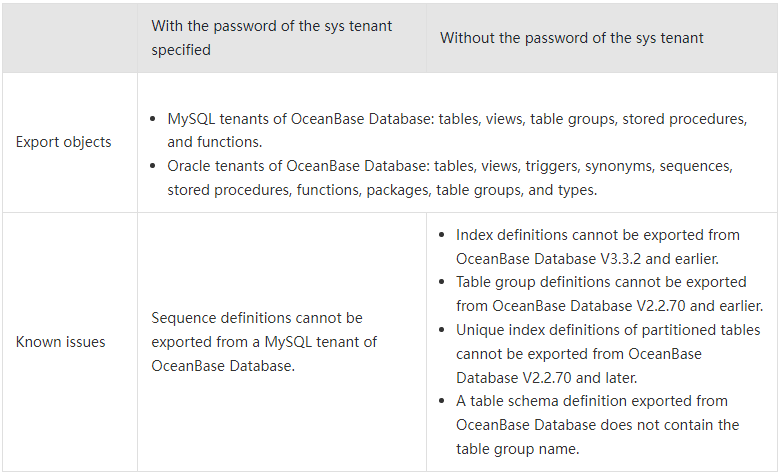Viewport: 779px width, 474px height.
Task: Click the "With the password" column header
Action: tap(272, 37)
